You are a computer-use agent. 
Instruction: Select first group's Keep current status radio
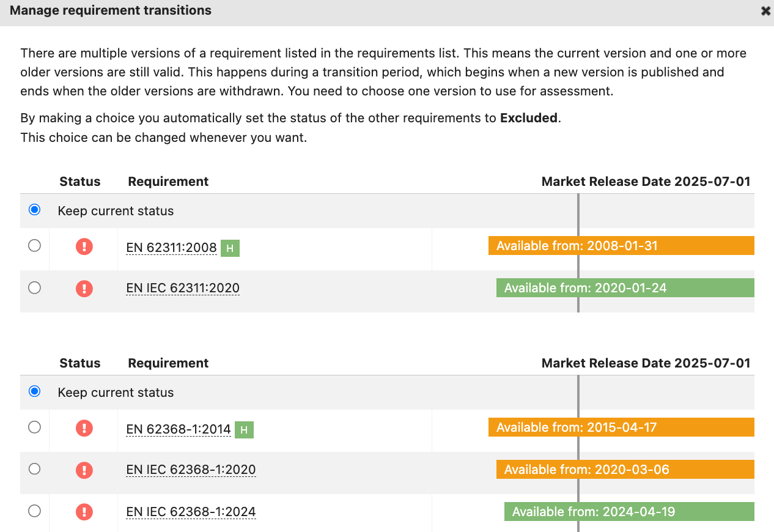35,210
